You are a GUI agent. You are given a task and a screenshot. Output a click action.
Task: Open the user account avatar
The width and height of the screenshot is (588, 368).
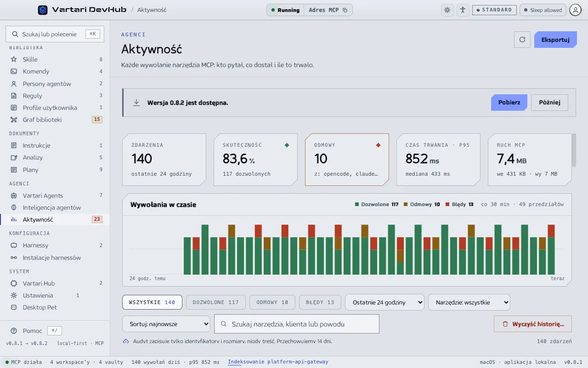(575, 10)
